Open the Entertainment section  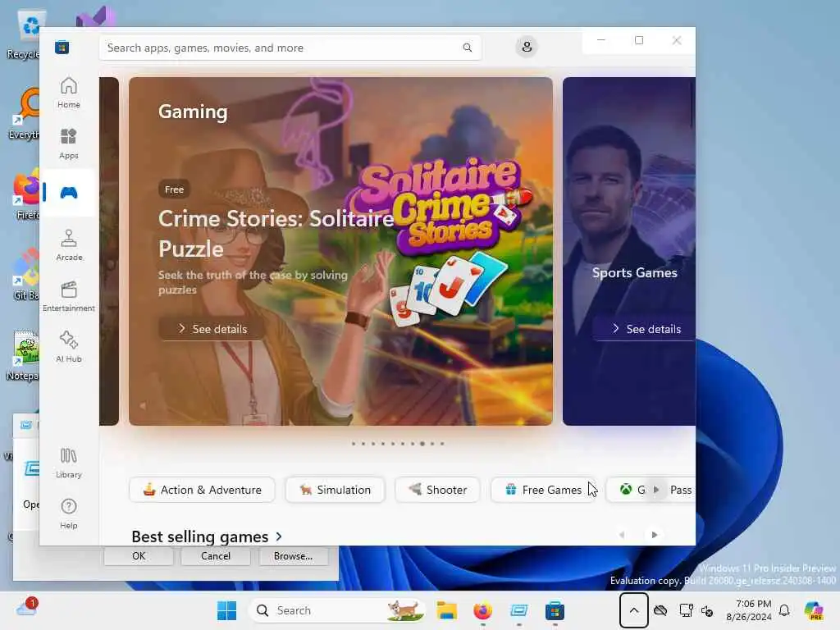click(x=69, y=296)
